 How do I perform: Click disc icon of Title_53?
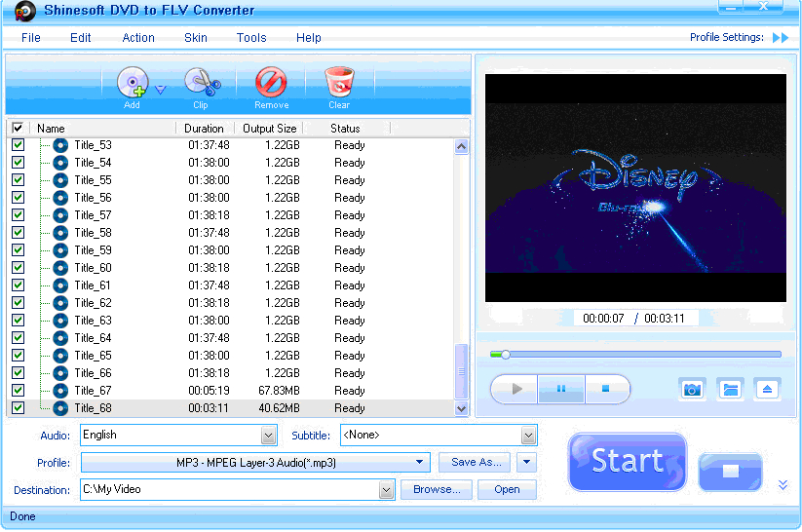point(60,145)
